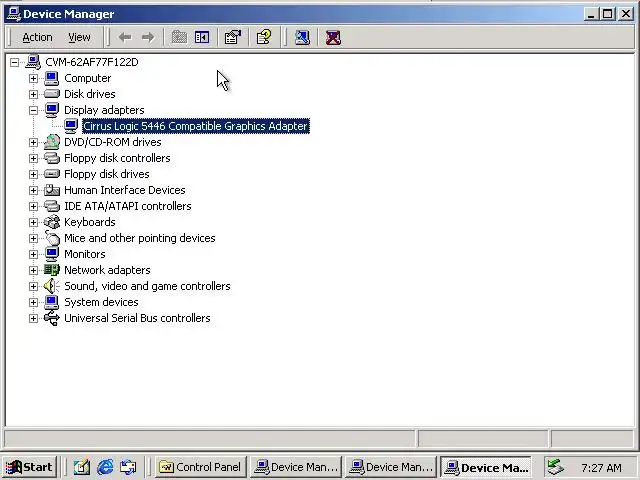Click the Disk drives icon

pos(52,94)
